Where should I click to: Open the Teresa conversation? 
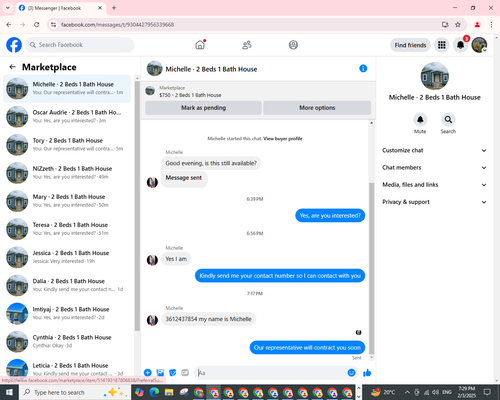(x=67, y=229)
